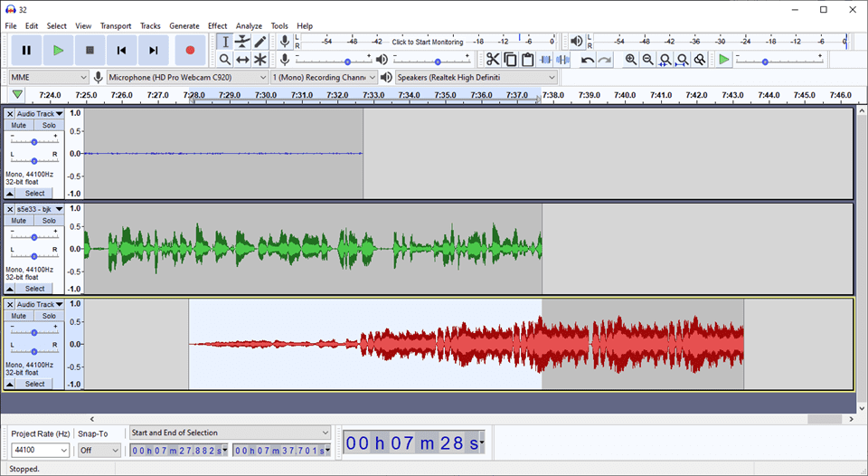Click the Cut scissors icon

coord(493,60)
